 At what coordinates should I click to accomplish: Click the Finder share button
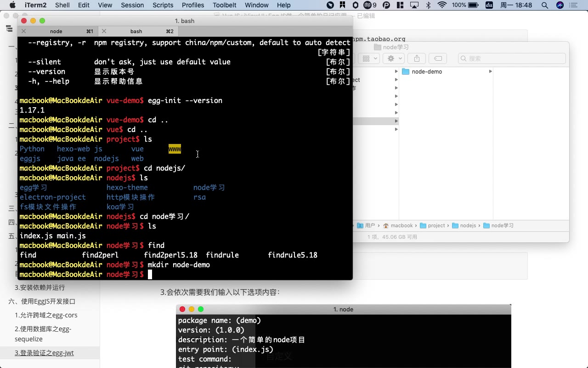417,58
